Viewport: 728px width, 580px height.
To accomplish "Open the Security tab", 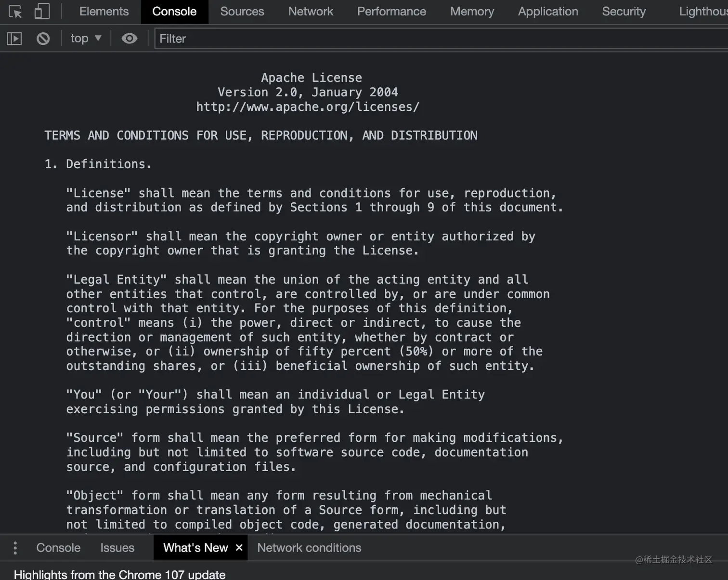I will pyautogui.click(x=624, y=12).
